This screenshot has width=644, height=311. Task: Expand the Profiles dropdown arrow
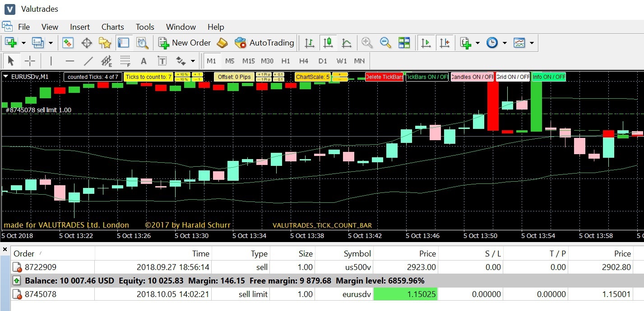coord(51,43)
